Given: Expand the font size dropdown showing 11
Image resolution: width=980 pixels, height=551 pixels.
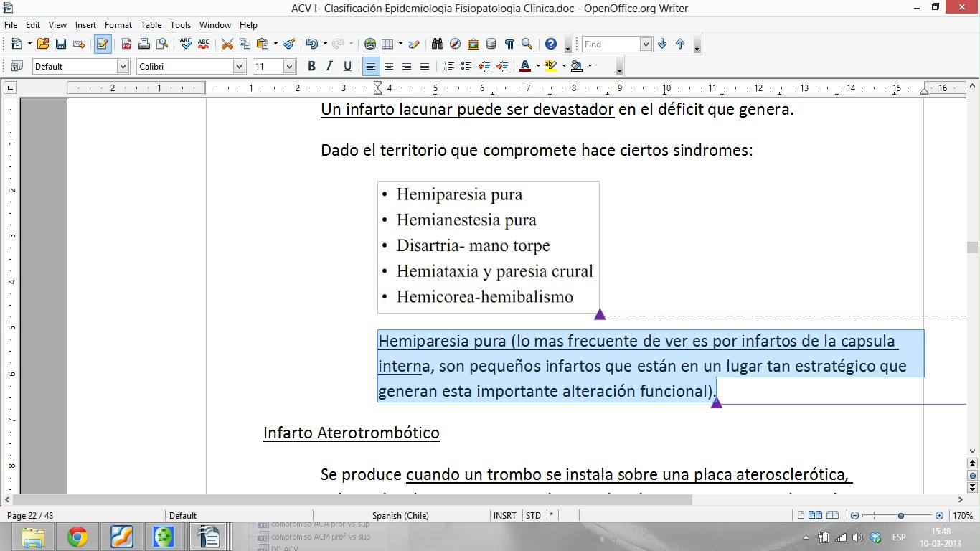Looking at the screenshot, I should click(x=289, y=66).
